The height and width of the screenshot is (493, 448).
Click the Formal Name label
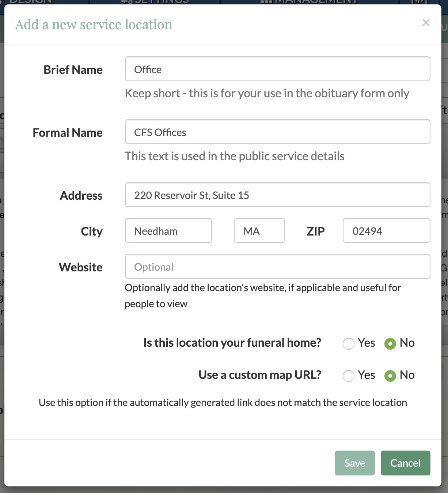point(68,133)
